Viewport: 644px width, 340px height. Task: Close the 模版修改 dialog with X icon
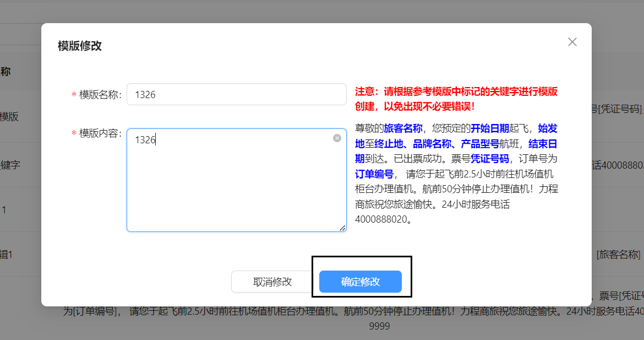pyautogui.click(x=572, y=42)
